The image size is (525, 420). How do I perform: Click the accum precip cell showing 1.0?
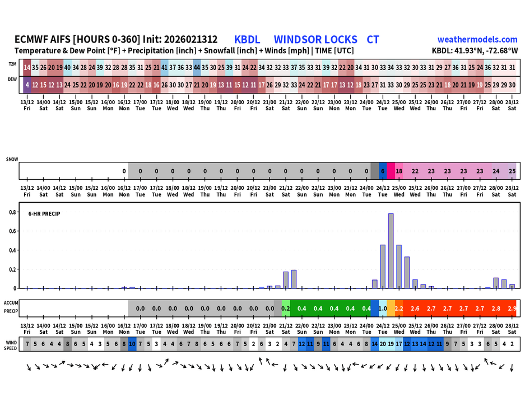tap(383, 309)
